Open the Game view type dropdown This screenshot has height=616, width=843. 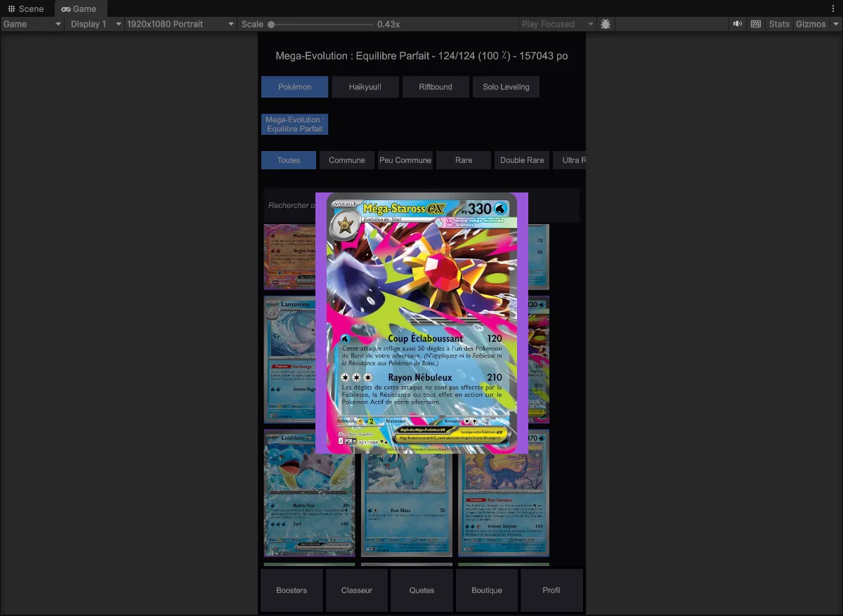(32, 24)
